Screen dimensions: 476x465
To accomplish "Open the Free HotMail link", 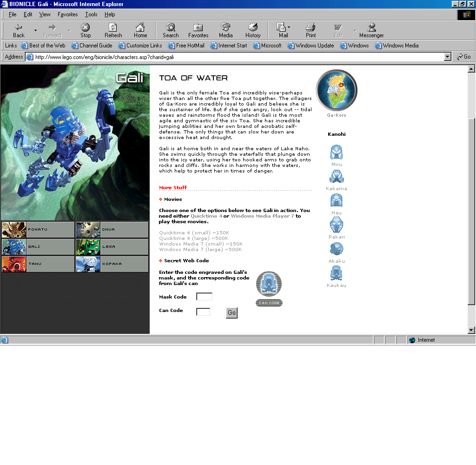I will [x=186, y=46].
